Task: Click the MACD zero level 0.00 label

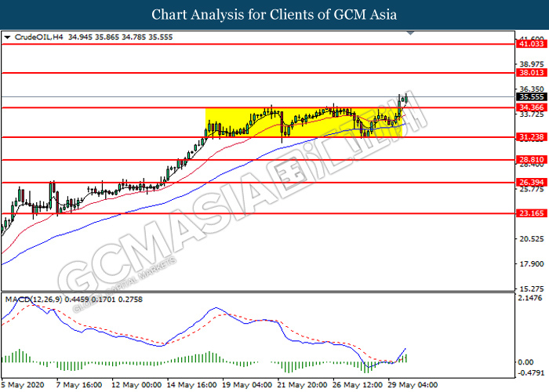Action: [x=525, y=362]
